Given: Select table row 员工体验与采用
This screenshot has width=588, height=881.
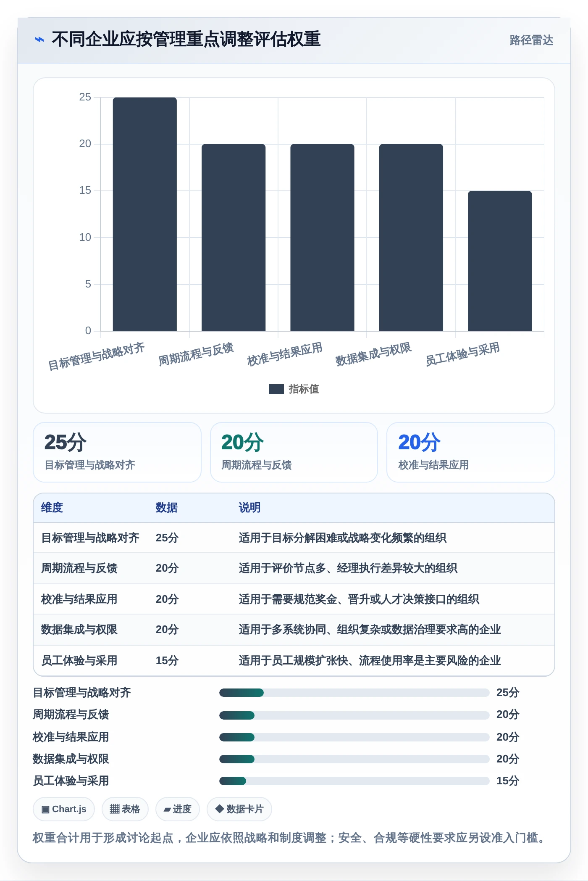Looking at the screenshot, I should point(294,660).
